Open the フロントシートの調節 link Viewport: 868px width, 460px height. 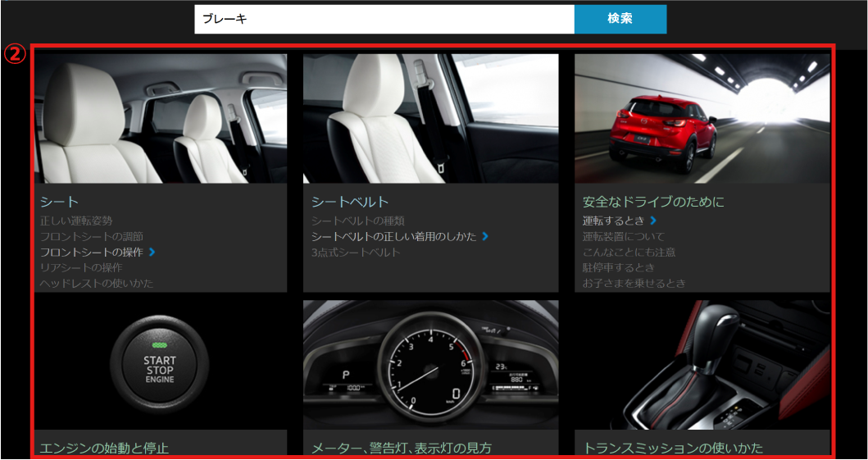click(x=92, y=236)
